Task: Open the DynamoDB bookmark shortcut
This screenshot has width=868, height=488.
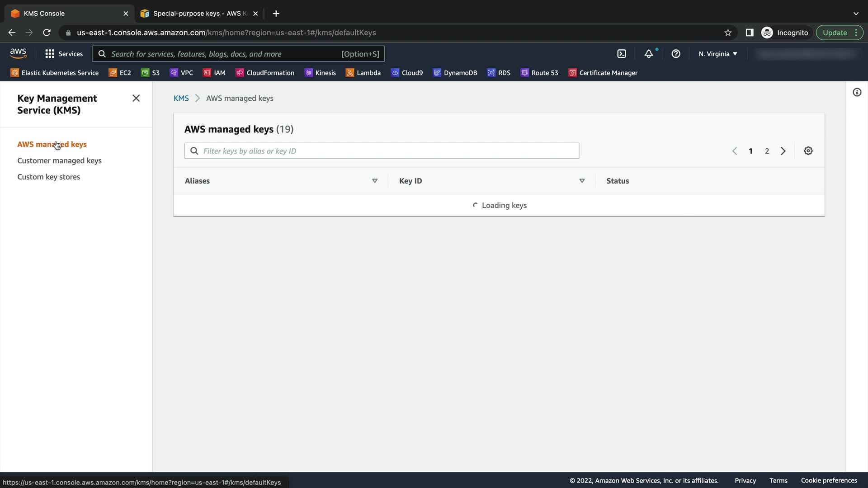Action: (x=455, y=73)
